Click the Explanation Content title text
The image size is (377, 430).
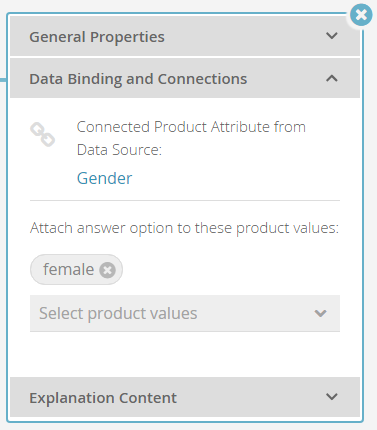103,398
